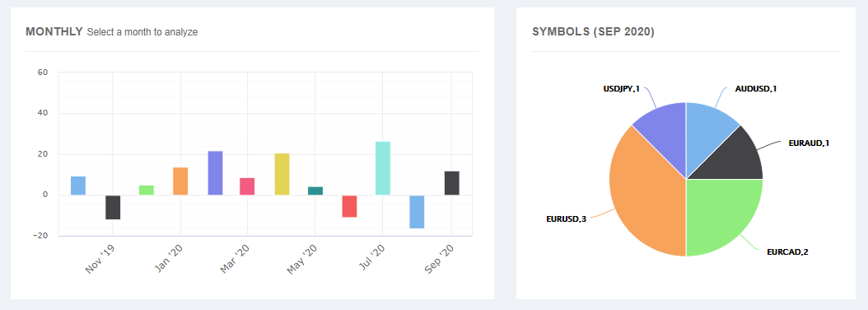
Task: Click the EURUSD,3 pie label
Action: click(x=566, y=219)
